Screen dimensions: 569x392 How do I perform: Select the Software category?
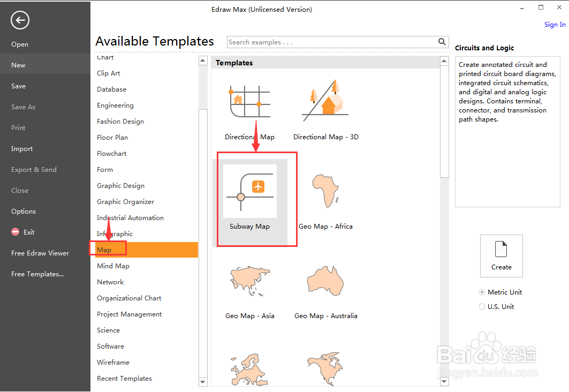pyautogui.click(x=110, y=346)
